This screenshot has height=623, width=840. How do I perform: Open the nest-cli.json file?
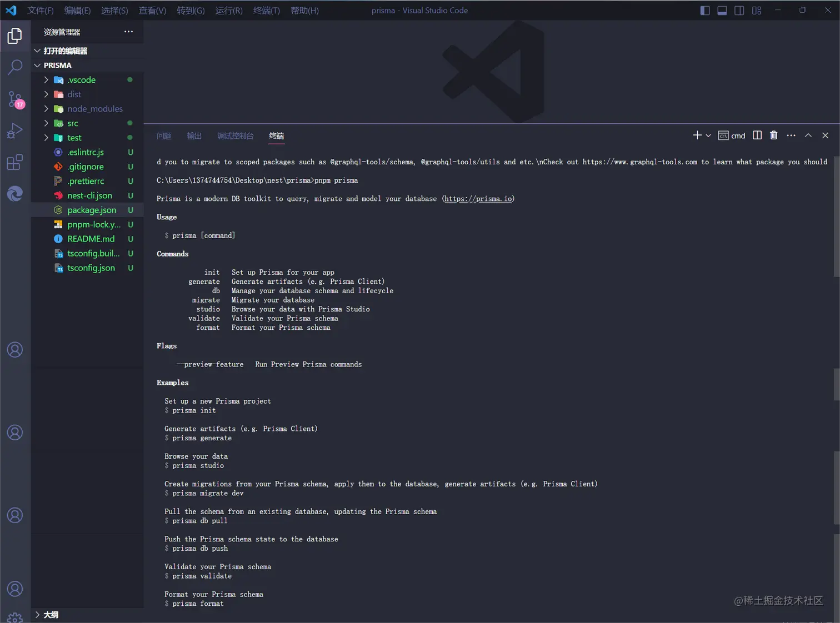coord(87,195)
